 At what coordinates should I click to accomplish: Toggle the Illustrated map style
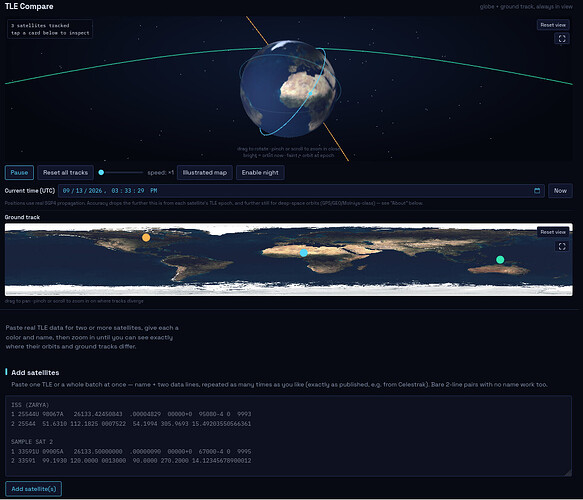205,172
